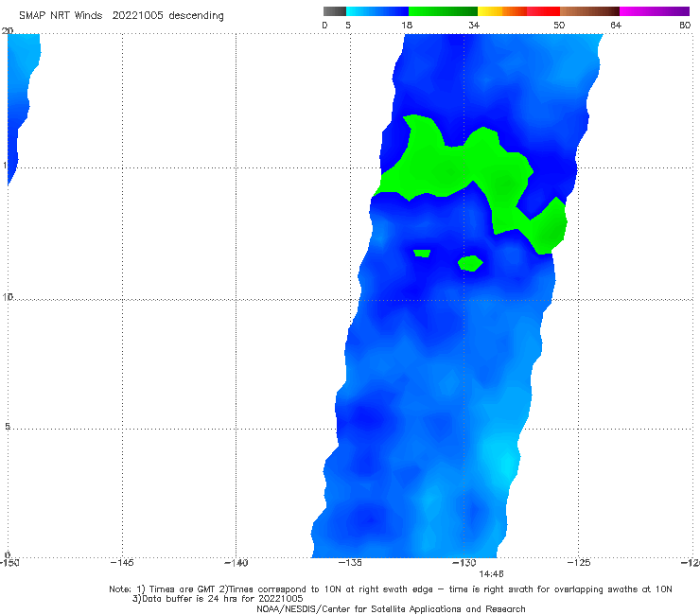The image size is (700, 615).
Task: Click the partial swath at the top-left map corner
Action: (x=22, y=89)
